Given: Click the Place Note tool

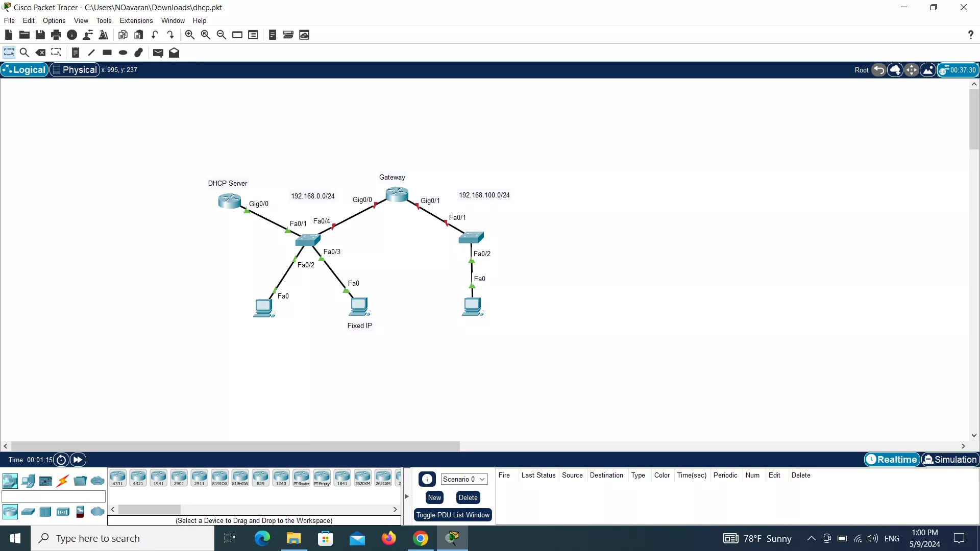Looking at the screenshot, I should point(76,53).
